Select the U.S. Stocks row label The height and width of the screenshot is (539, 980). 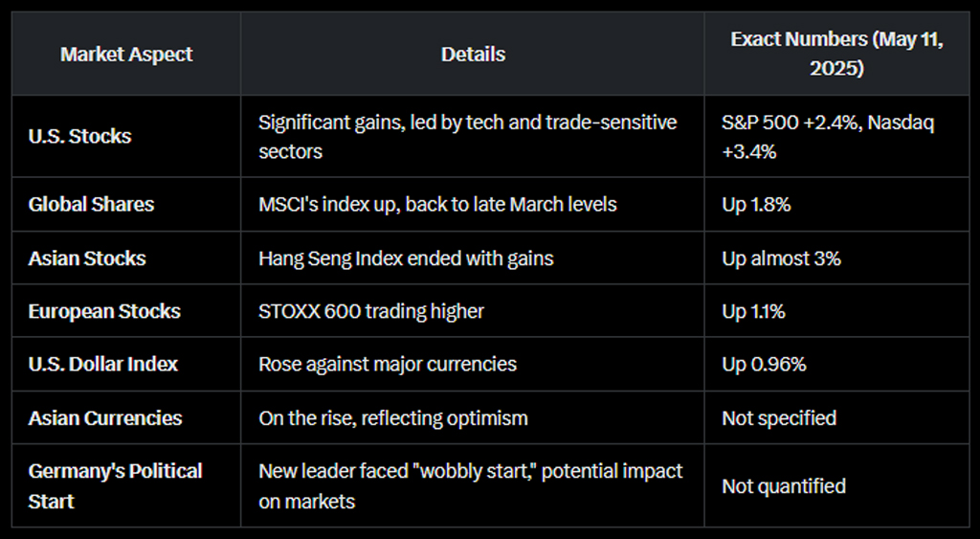pyautogui.click(x=80, y=136)
